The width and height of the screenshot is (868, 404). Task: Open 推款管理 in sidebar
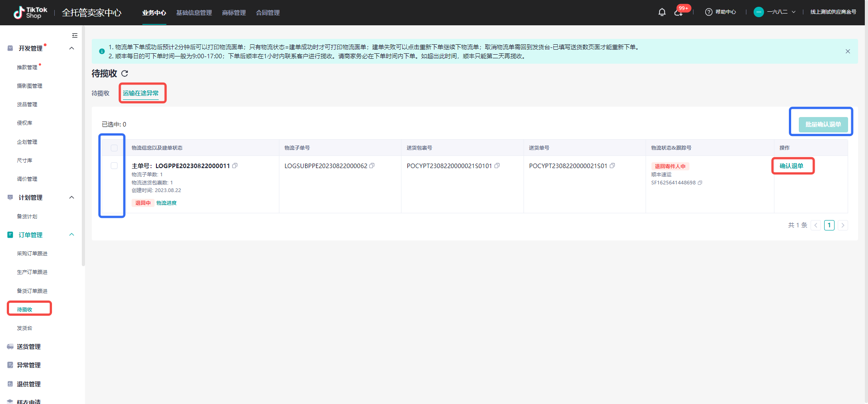click(x=27, y=67)
